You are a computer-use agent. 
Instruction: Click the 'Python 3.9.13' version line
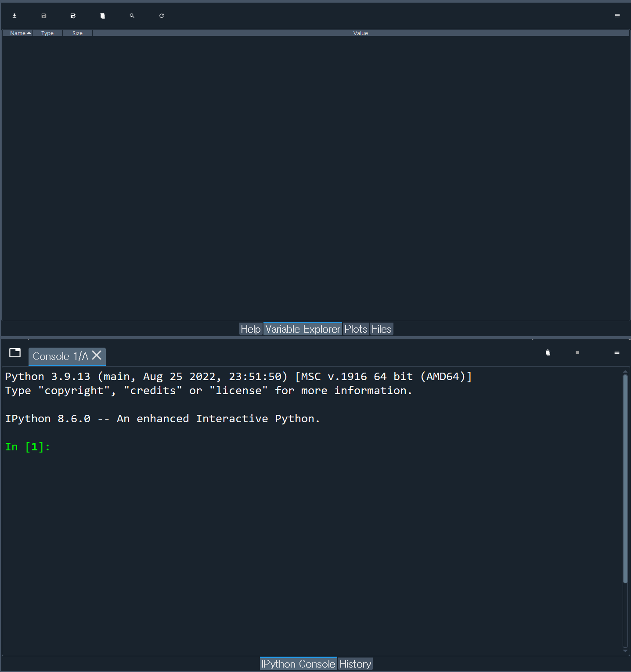coord(238,377)
